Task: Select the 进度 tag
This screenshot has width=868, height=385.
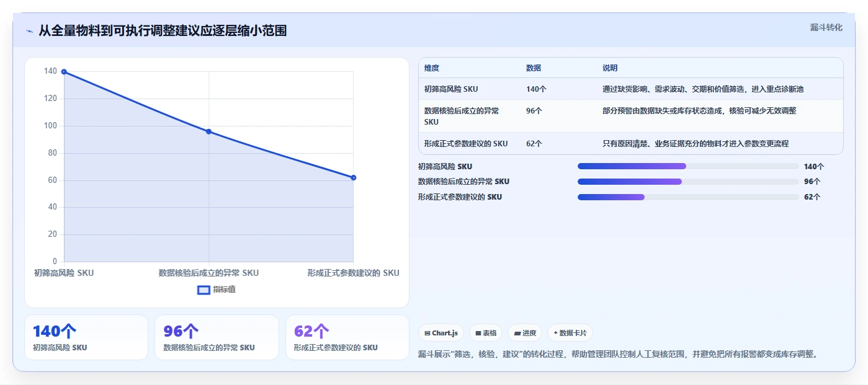Action: coord(525,333)
